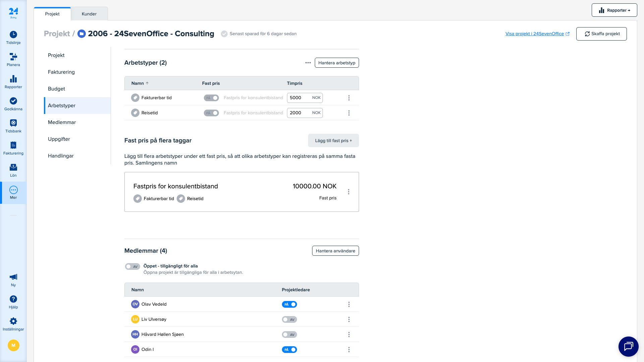
Task: Open Inställningar gear in the sidebar
Action: click(x=13, y=324)
